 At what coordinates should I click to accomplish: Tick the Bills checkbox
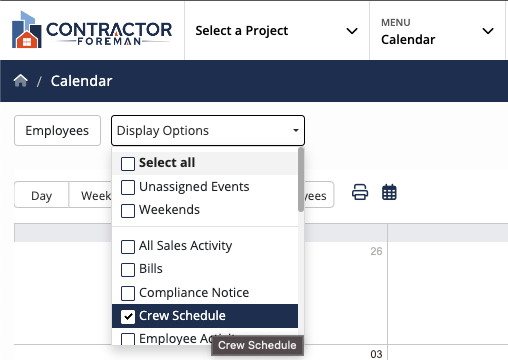pos(128,270)
